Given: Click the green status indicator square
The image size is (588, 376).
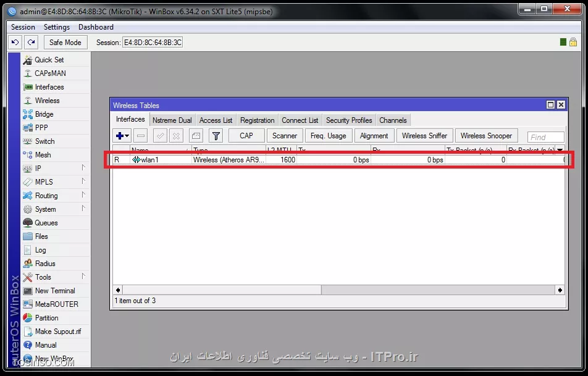Looking at the screenshot, I should [x=563, y=42].
